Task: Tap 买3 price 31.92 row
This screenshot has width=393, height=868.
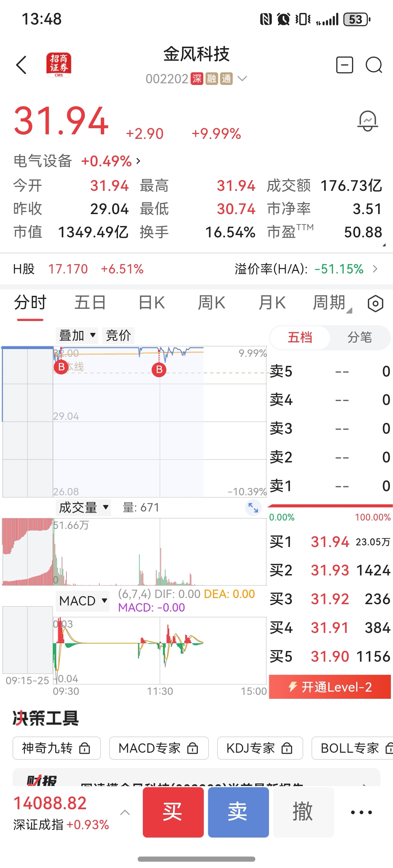Action: [x=330, y=599]
